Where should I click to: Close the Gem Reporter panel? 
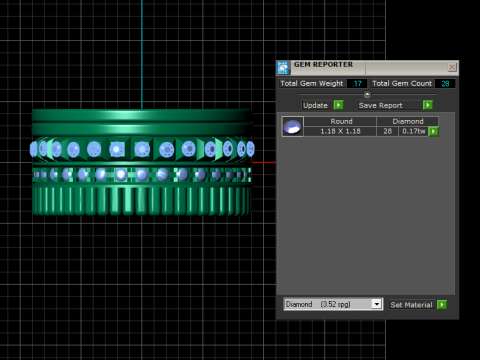(452, 67)
